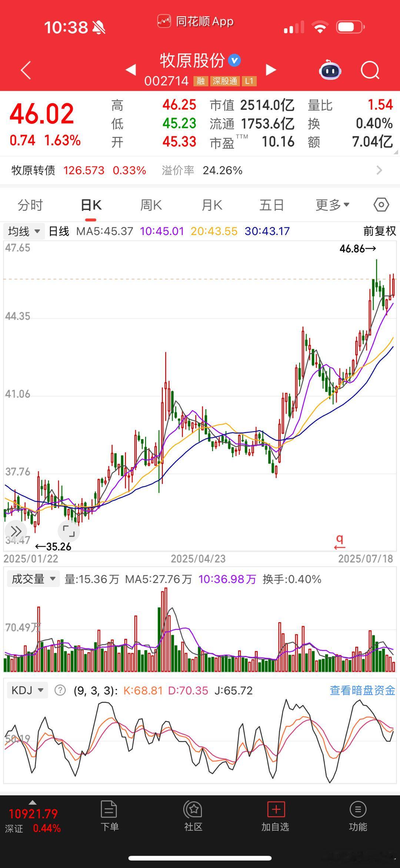400x868 pixels.
Task: Expand index bar with up arrow above 10921.79
Action: [x=33, y=802]
